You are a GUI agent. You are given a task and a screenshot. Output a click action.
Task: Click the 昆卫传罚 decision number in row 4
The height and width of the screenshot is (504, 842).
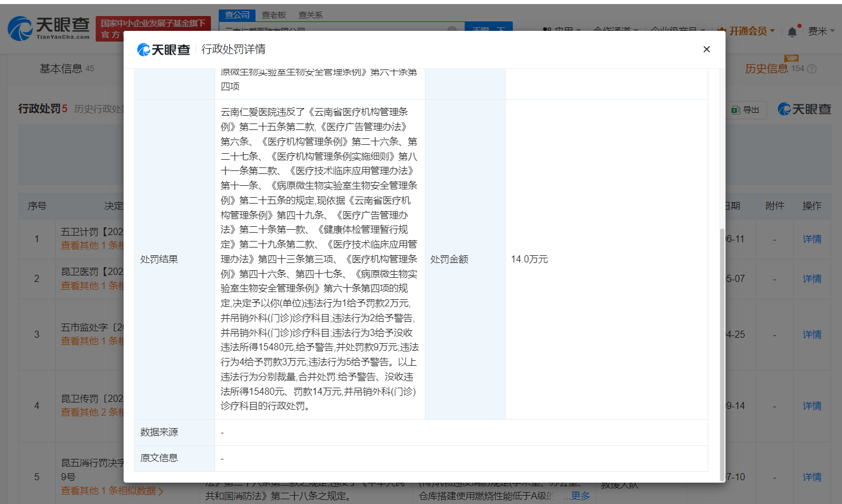tap(92, 399)
